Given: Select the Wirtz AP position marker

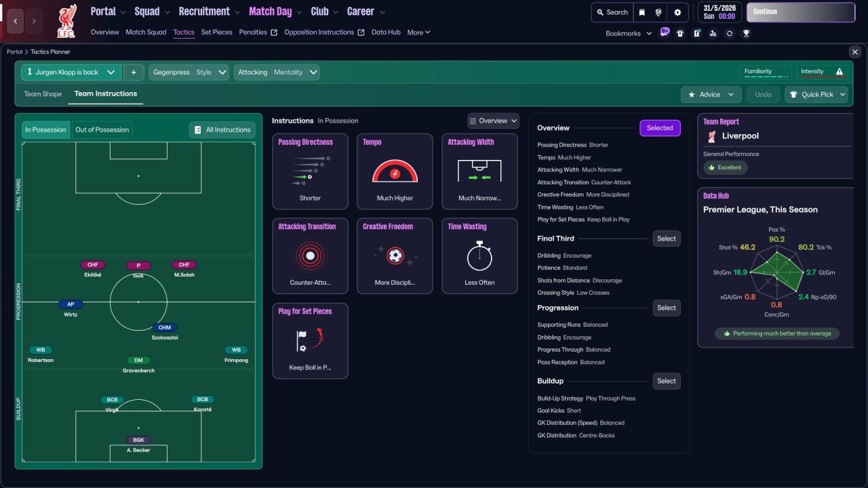Looking at the screenshot, I should click(71, 304).
